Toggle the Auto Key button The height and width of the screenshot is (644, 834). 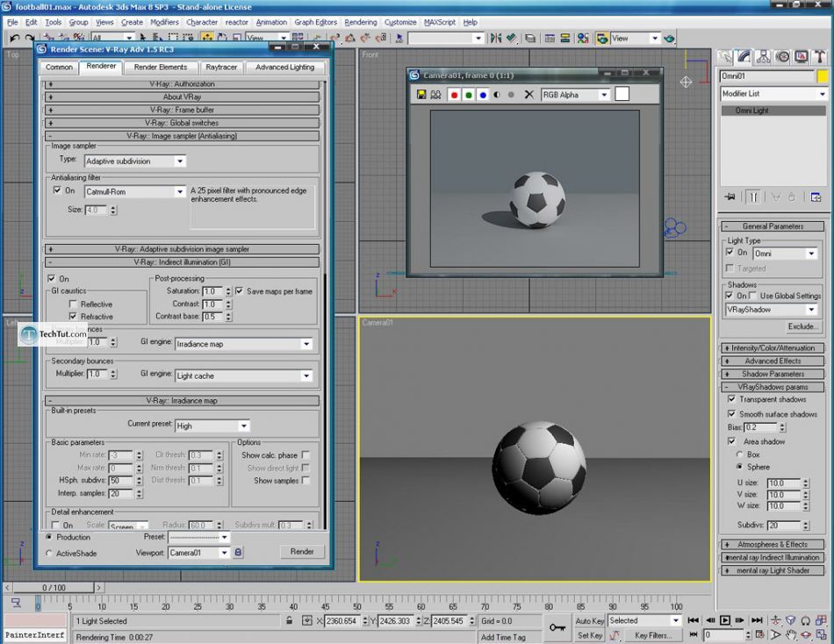coord(589,620)
